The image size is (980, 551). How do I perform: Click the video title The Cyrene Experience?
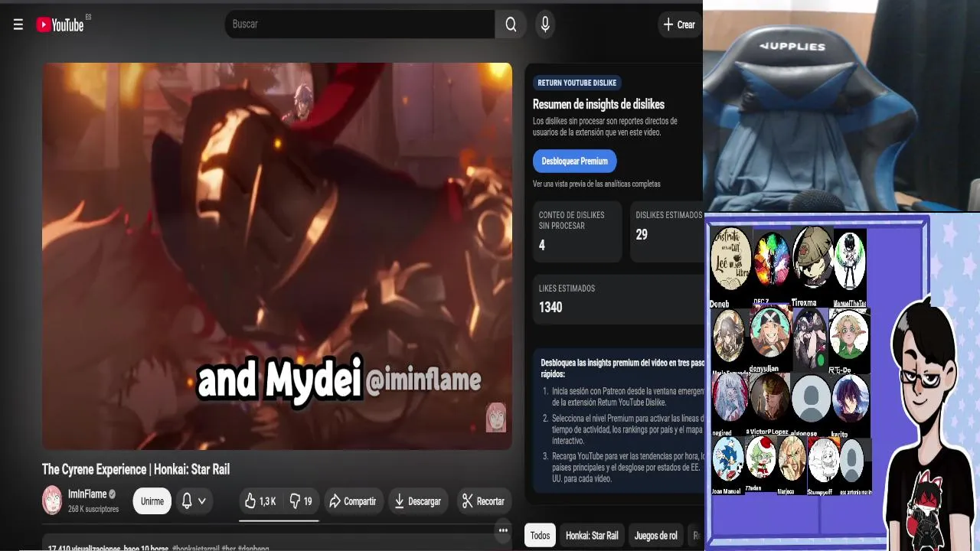pyautogui.click(x=136, y=469)
